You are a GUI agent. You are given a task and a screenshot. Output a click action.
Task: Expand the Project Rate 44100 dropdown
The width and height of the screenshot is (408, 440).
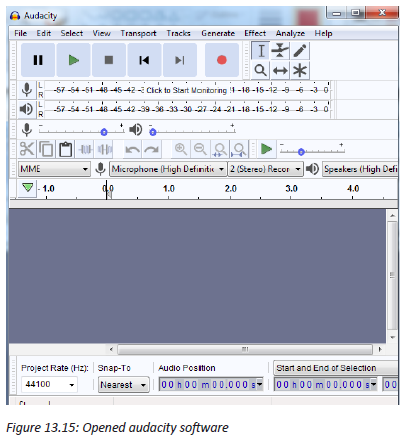(x=49, y=384)
